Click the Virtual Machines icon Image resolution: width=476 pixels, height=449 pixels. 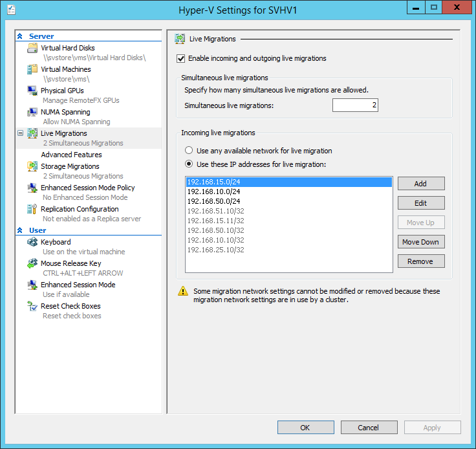32,69
